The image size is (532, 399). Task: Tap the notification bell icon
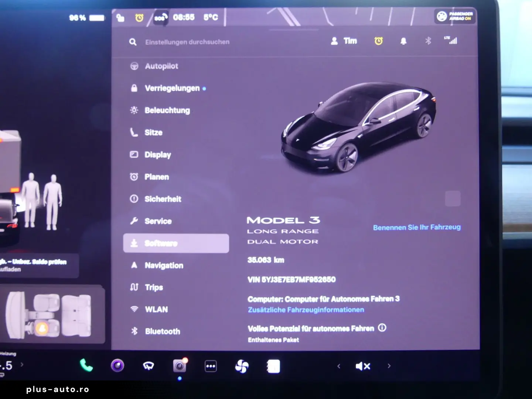(x=403, y=41)
